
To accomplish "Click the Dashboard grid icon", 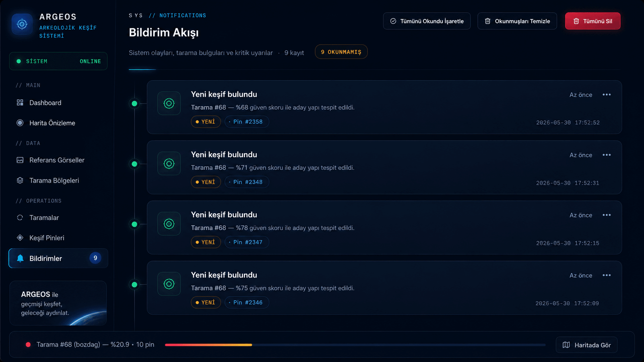I will click(20, 103).
